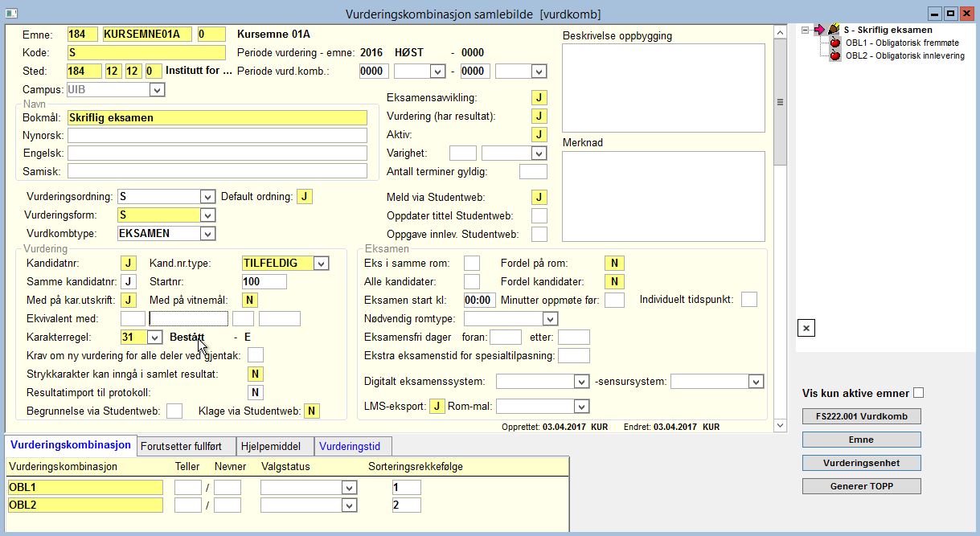Open the Varighet unit dropdown
Image resolution: width=980 pixels, height=536 pixels.
click(539, 153)
